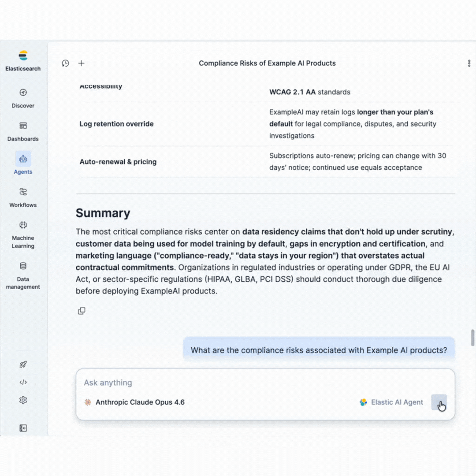The width and height of the screenshot is (476, 476).
Task: Select the highlighted Agents navigation entry
Action: (x=23, y=164)
